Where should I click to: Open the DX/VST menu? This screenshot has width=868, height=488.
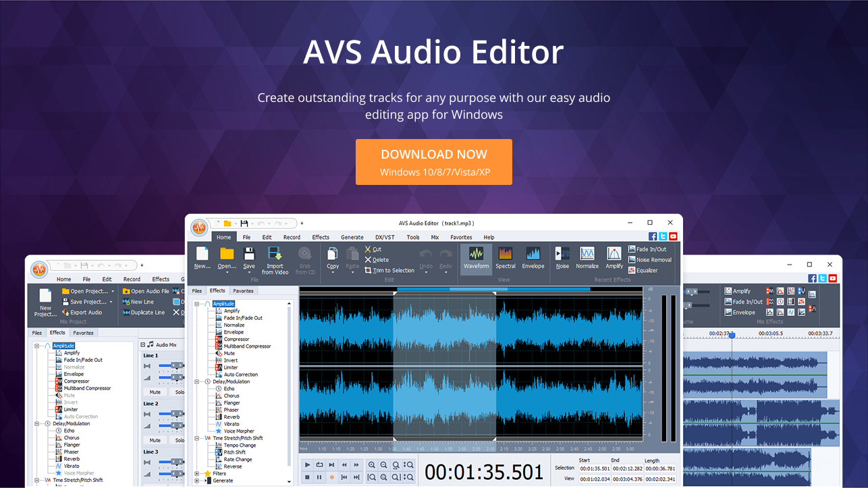click(x=383, y=237)
